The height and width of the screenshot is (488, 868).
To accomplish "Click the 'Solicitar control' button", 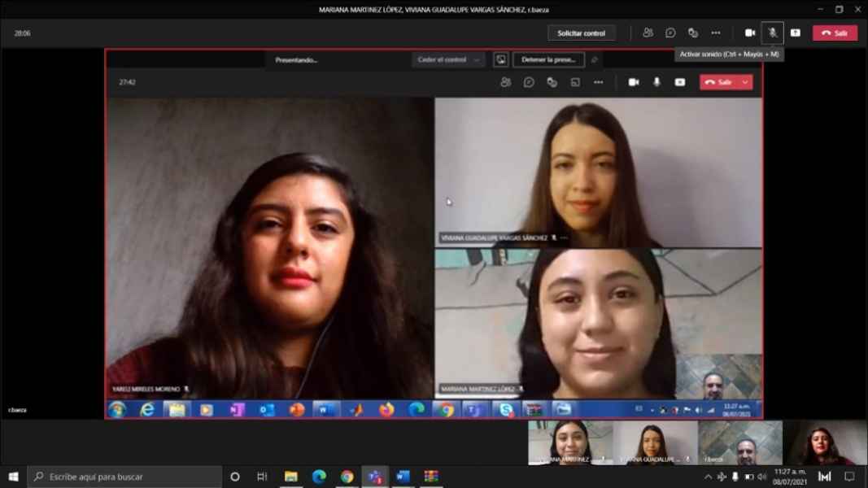I will (x=581, y=33).
